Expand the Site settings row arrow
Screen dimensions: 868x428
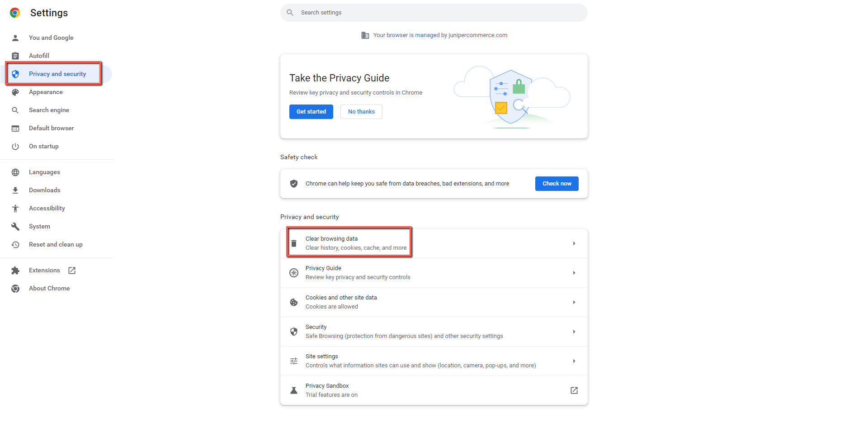click(574, 361)
